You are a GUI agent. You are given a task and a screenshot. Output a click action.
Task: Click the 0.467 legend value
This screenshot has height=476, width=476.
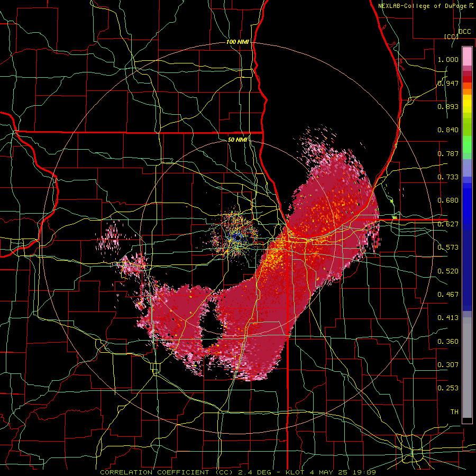pos(448,295)
